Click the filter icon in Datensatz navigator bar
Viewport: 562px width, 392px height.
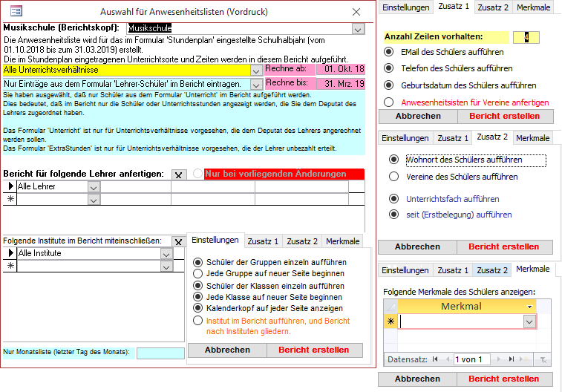pyautogui.click(x=542, y=359)
